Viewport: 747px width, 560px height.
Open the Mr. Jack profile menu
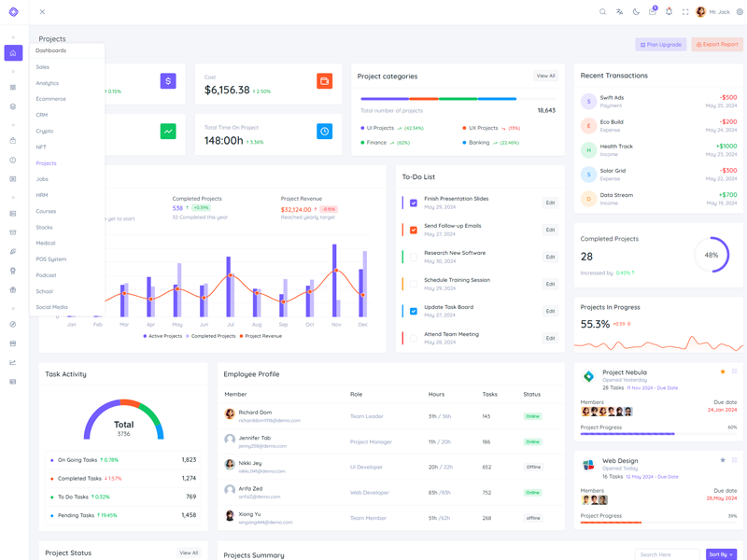coord(712,12)
